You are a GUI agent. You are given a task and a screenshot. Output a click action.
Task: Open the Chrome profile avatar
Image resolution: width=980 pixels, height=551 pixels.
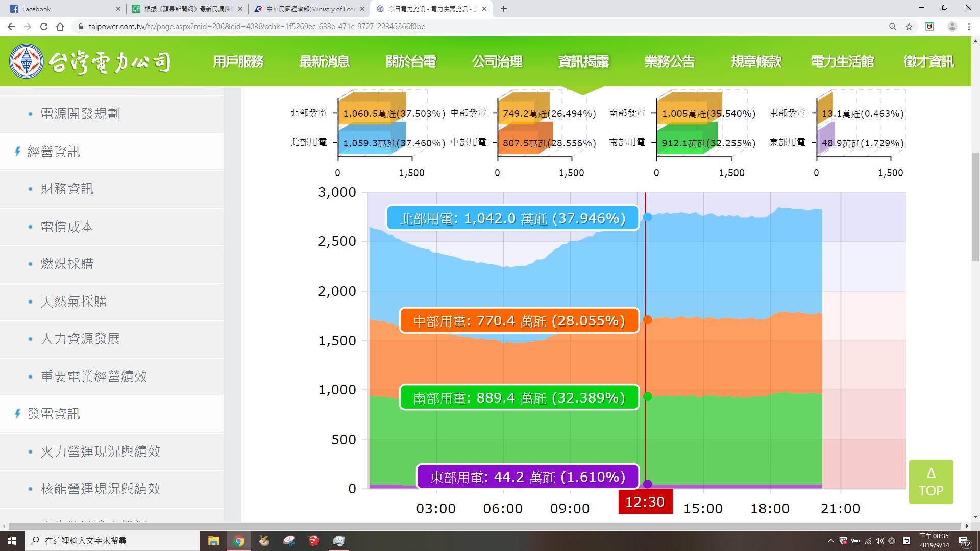pos(952,27)
